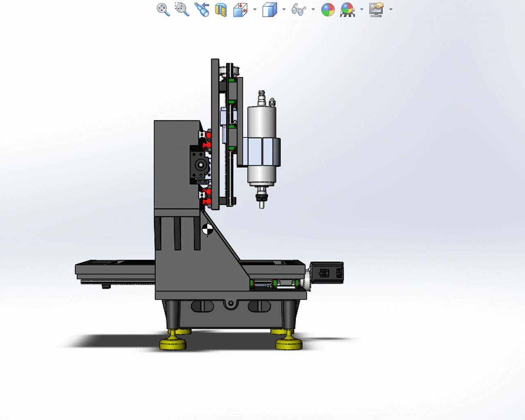Open the View Orientation dropdown arrow
This screenshot has width=525, height=420.
(255, 9)
